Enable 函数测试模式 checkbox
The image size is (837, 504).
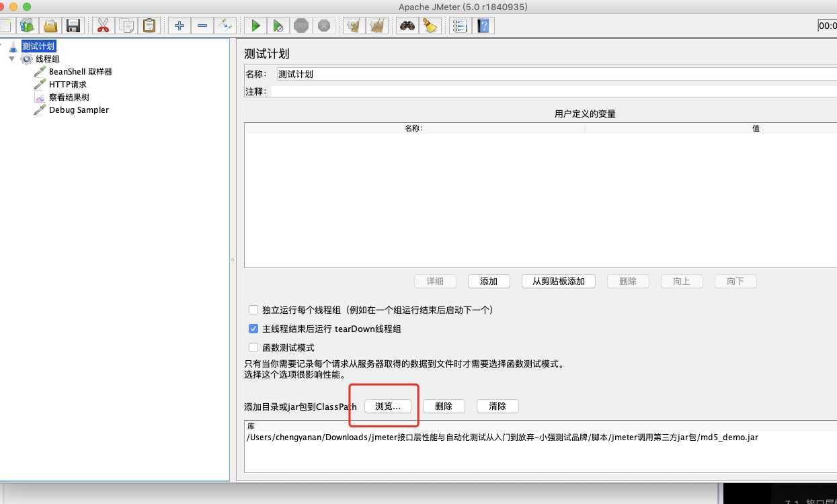tap(253, 347)
